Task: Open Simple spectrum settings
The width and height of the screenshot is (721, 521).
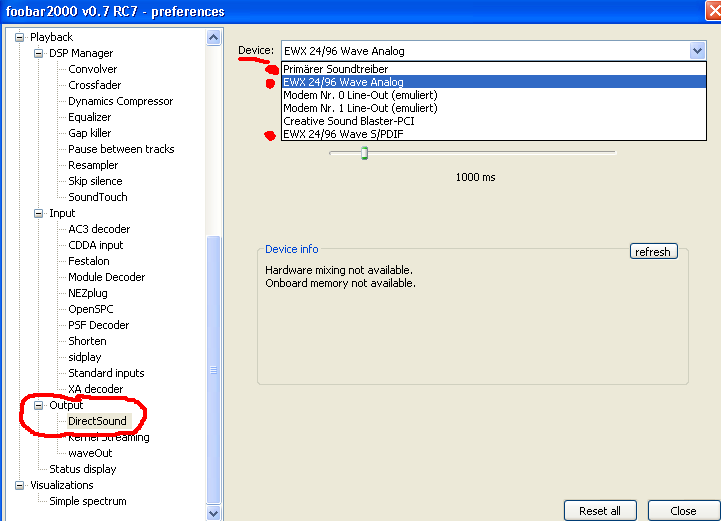Action: [88, 501]
